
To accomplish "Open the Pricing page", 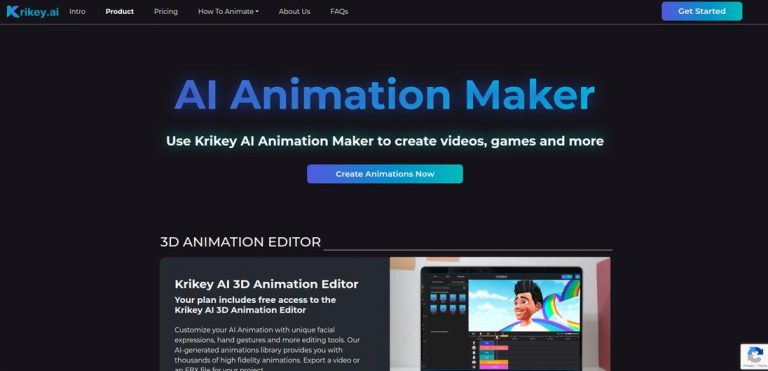I will click(x=166, y=11).
